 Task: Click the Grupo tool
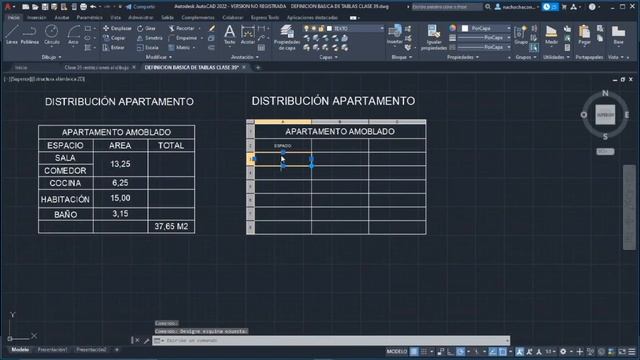[520, 34]
